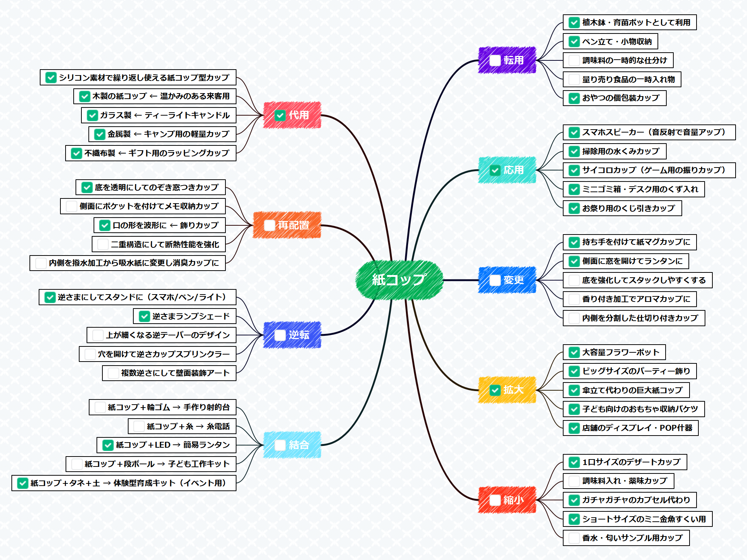Select the red 縮小 branch node
The height and width of the screenshot is (560, 747).
[x=514, y=500]
